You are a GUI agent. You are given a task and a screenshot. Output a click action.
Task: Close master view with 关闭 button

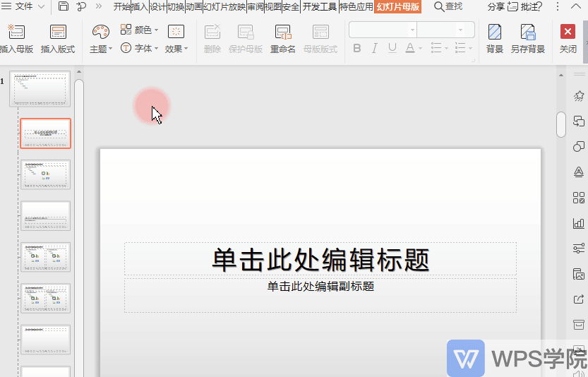[568, 38]
